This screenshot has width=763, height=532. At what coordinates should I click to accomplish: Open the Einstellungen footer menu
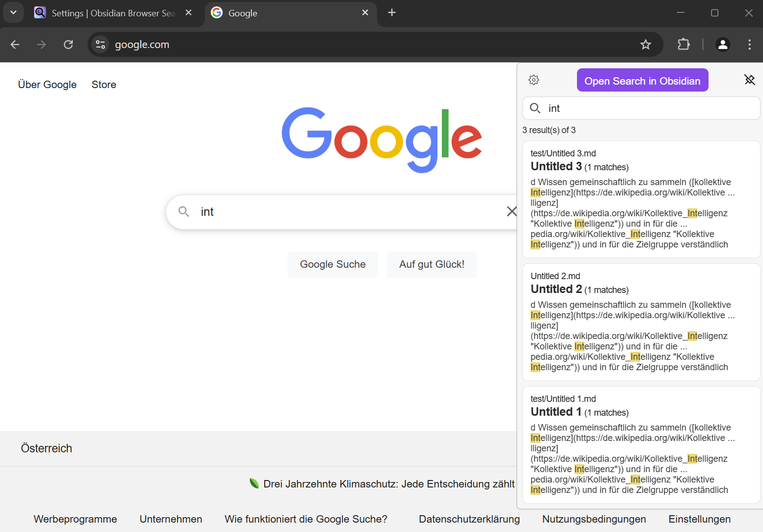(699, 519)
